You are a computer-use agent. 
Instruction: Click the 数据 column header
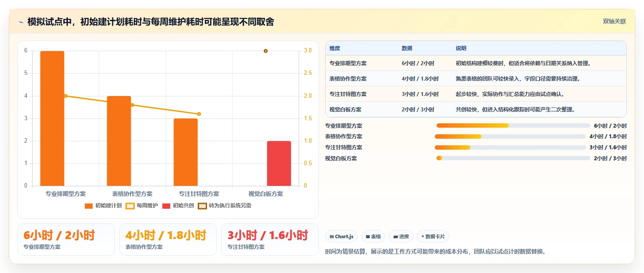pos(407,48)
